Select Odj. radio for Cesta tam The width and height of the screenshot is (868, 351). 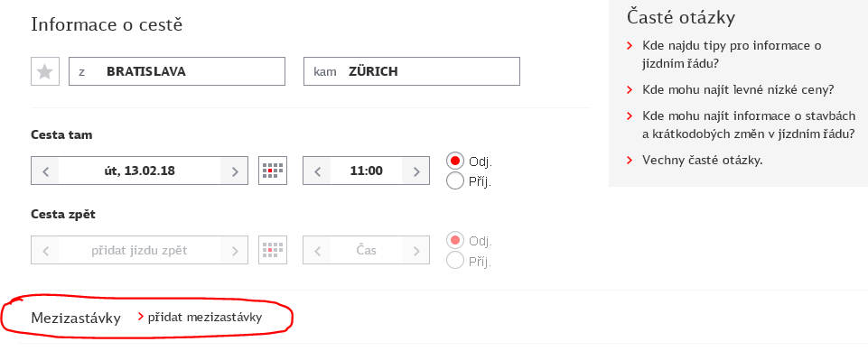pos(455,161)
